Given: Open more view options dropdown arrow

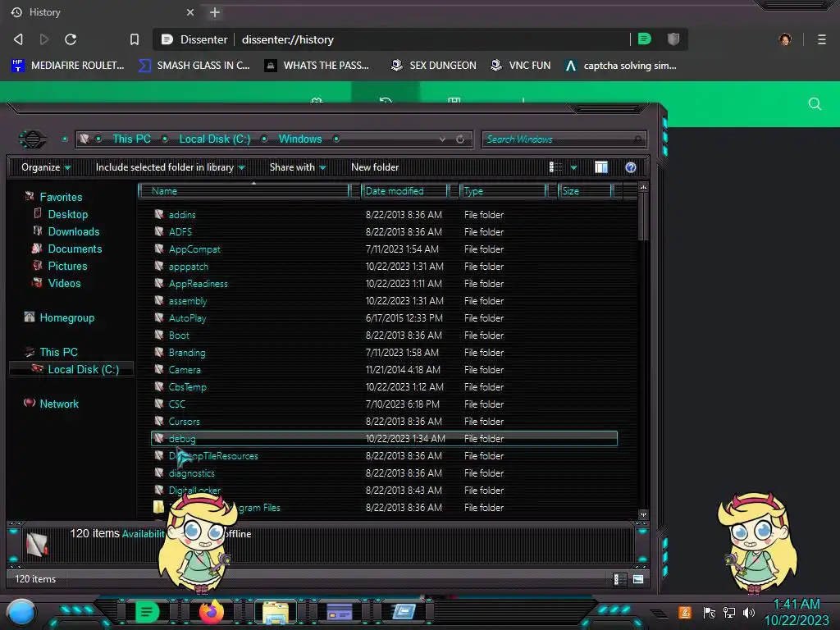Looking at the screenshot, I should pyautogui.click(x=573, y=167).
